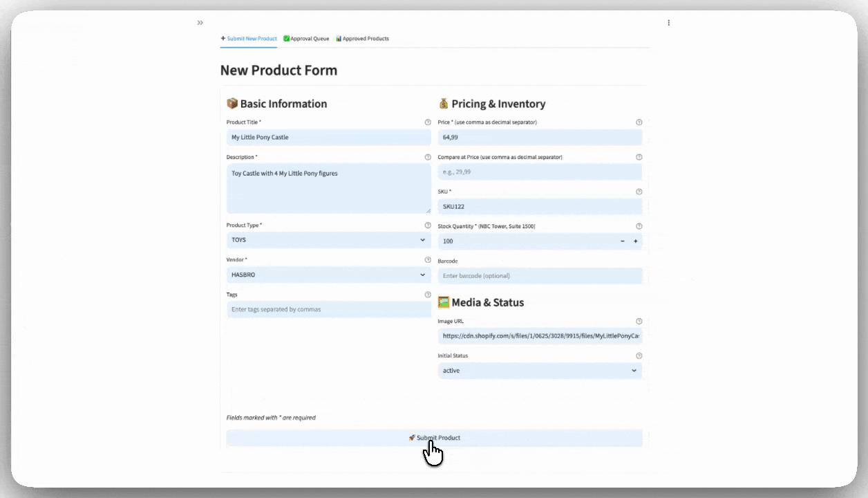Switch to Approval Queue tab
The height and width of the screenshot is (498, 868).
[306, 39]
